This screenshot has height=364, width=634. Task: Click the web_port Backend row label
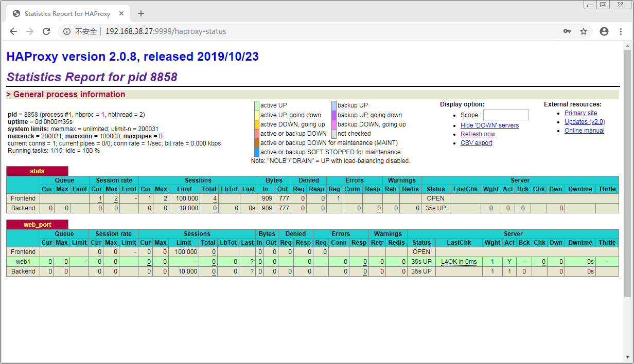23,271
